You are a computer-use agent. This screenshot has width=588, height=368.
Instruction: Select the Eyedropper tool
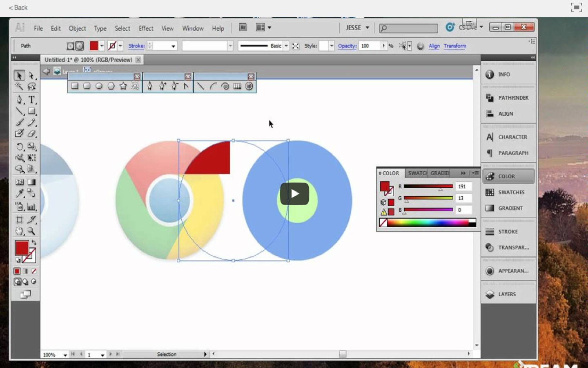(19, 193)
